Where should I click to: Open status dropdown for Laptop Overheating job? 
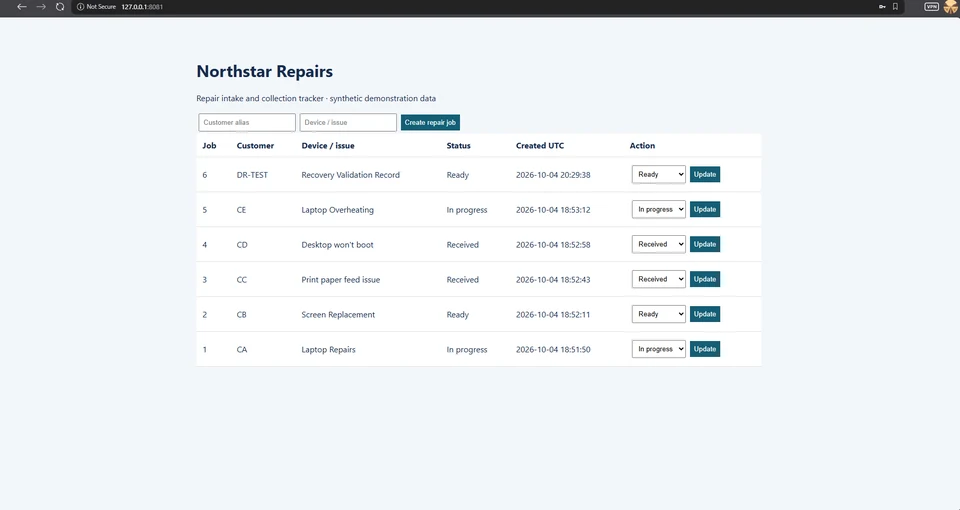coord(659,209)
